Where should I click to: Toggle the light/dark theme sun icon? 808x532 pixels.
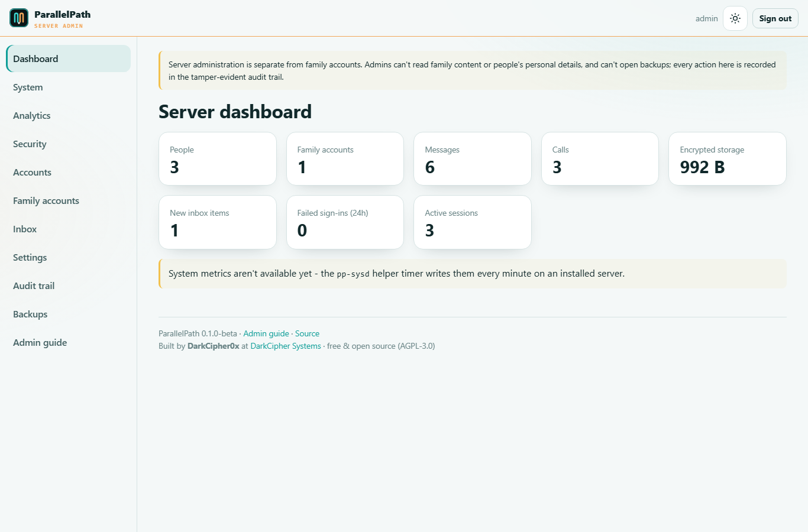click(x=735, y=18)
